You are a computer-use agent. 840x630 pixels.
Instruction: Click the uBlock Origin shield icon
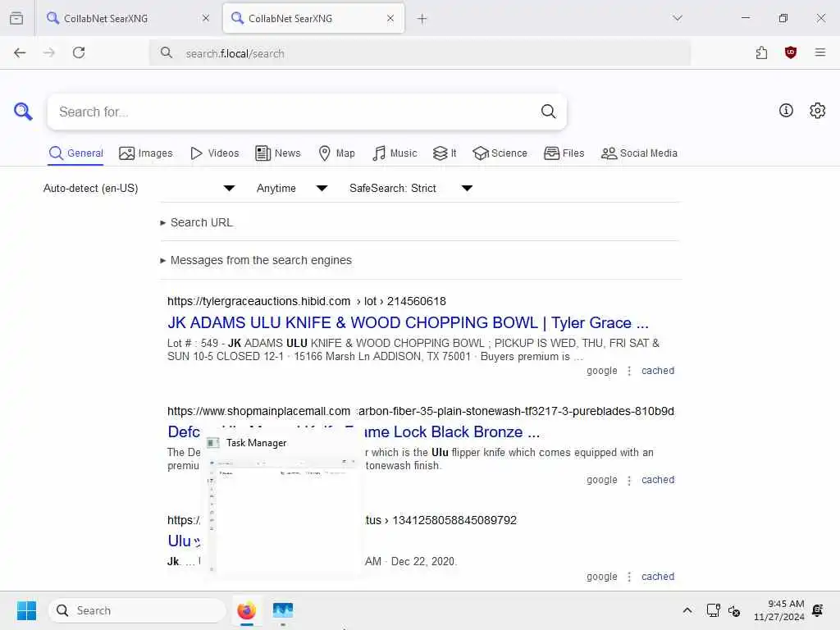(790, 52)
